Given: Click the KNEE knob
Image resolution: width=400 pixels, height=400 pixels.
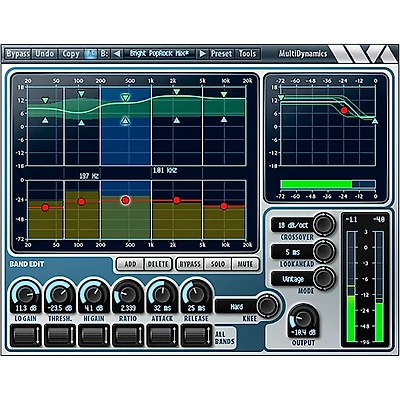Looking at the screenshot, I should coord(268,306).
